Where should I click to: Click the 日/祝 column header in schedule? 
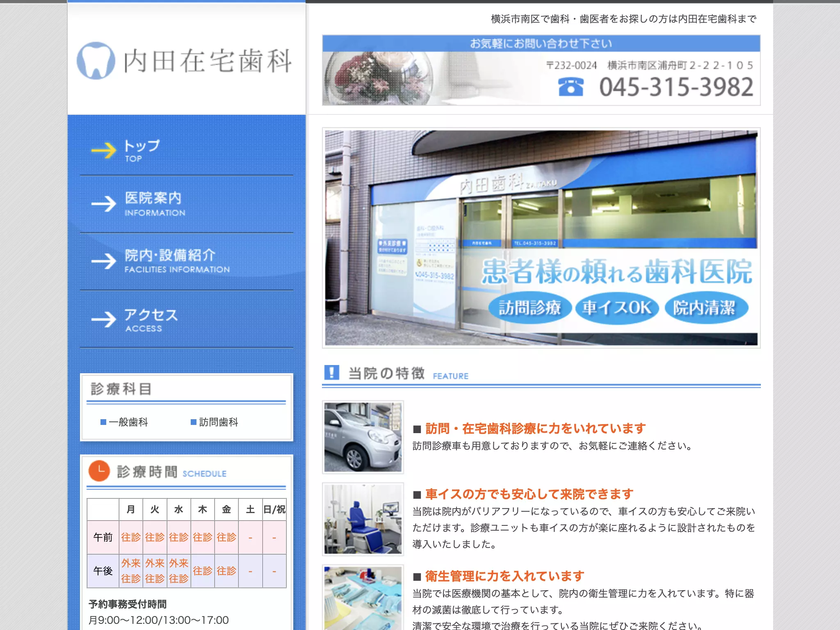pyautogui.click(x=274, y=509)
